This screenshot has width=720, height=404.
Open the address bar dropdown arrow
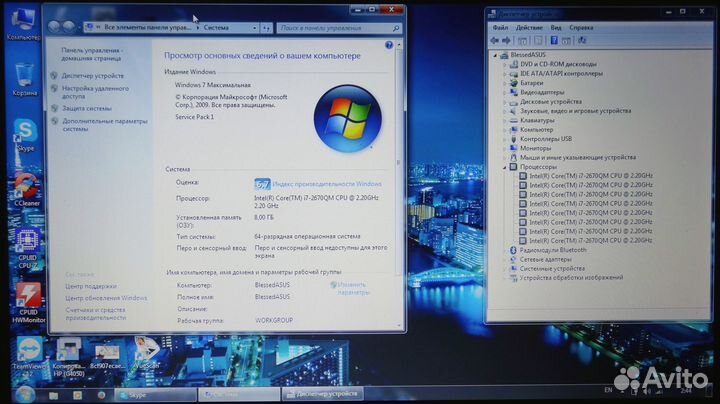point(254,28)
